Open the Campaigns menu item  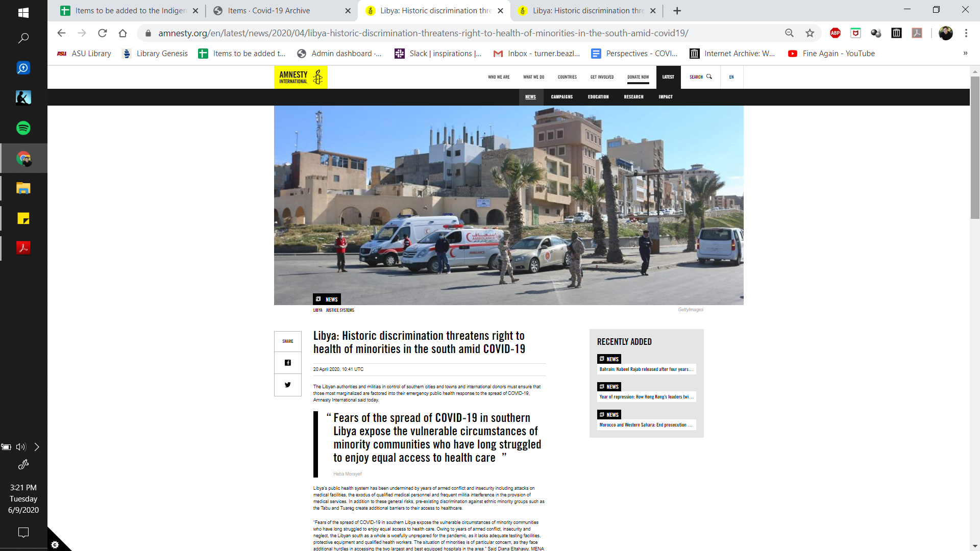pyautogui.click(x=562, y=97)
